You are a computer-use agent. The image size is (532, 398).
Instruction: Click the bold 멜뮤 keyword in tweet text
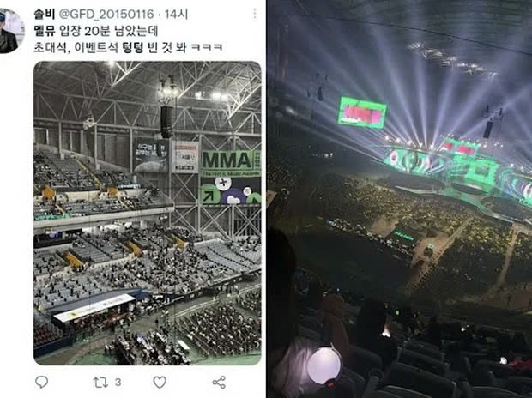point(45,31)
